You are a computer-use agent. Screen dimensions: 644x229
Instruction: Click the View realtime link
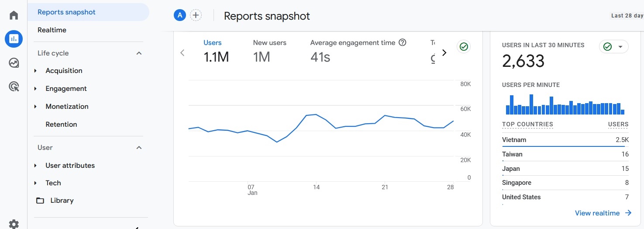[x=603, y=213]
